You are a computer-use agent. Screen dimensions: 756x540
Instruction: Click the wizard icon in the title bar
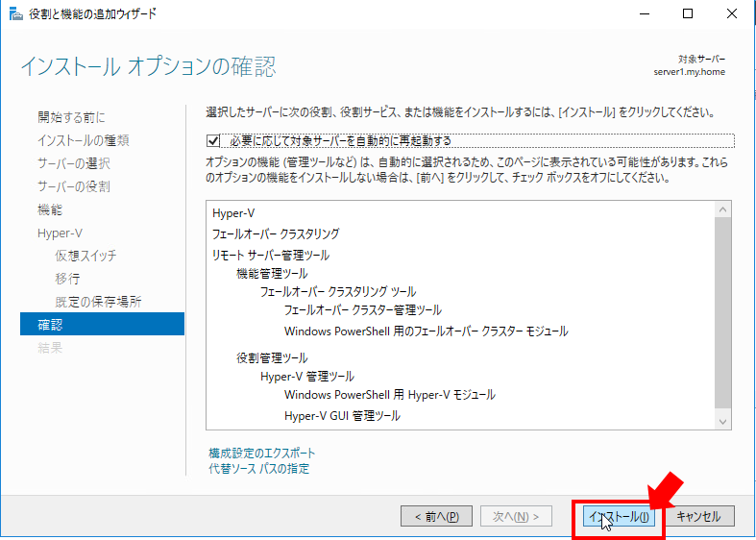(x=16, y=14)
